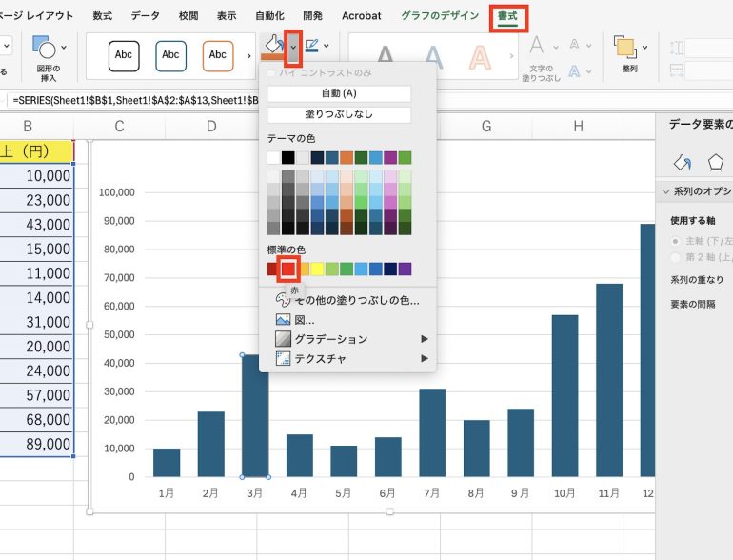Viewport: 733px width, 560px height.
Task: Pick the purple standard color swatch
Action: [405, 269]
